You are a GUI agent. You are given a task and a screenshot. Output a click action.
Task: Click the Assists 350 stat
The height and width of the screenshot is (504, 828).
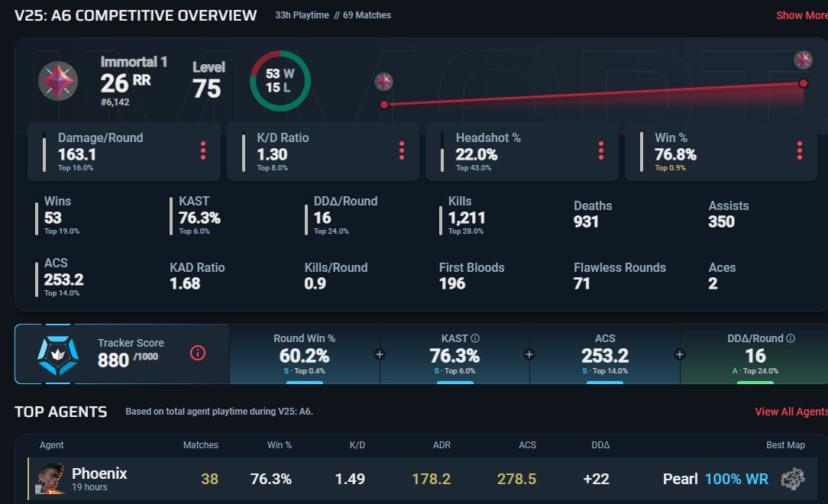[x=728, y=214]
